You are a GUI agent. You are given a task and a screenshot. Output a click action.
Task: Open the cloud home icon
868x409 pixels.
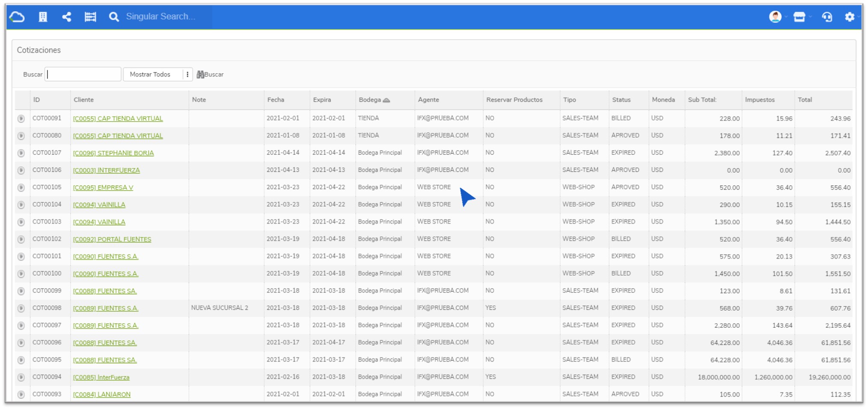pyautogui.click(x=17, y=17)
